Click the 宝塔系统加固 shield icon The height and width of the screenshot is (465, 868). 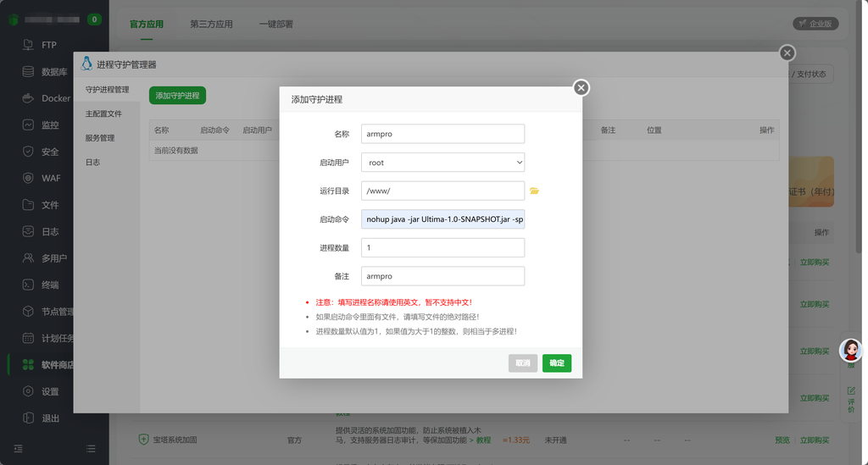coord(143,440)
